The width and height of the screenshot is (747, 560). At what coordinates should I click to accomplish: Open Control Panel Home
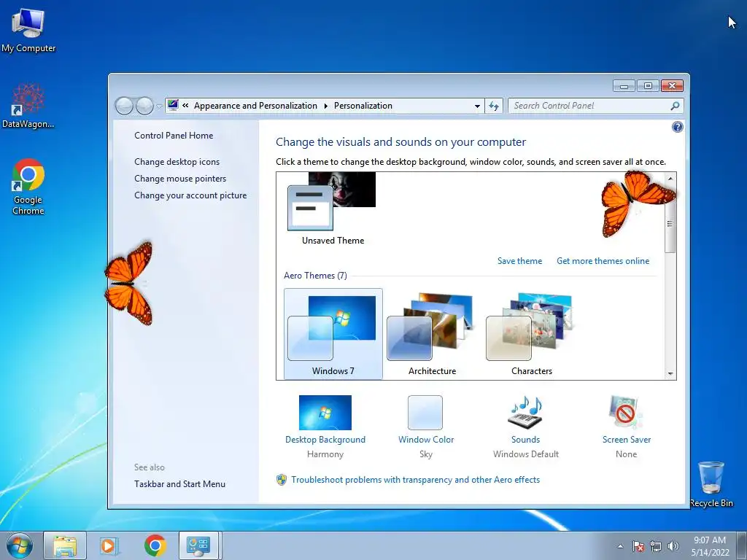point(174,135)
